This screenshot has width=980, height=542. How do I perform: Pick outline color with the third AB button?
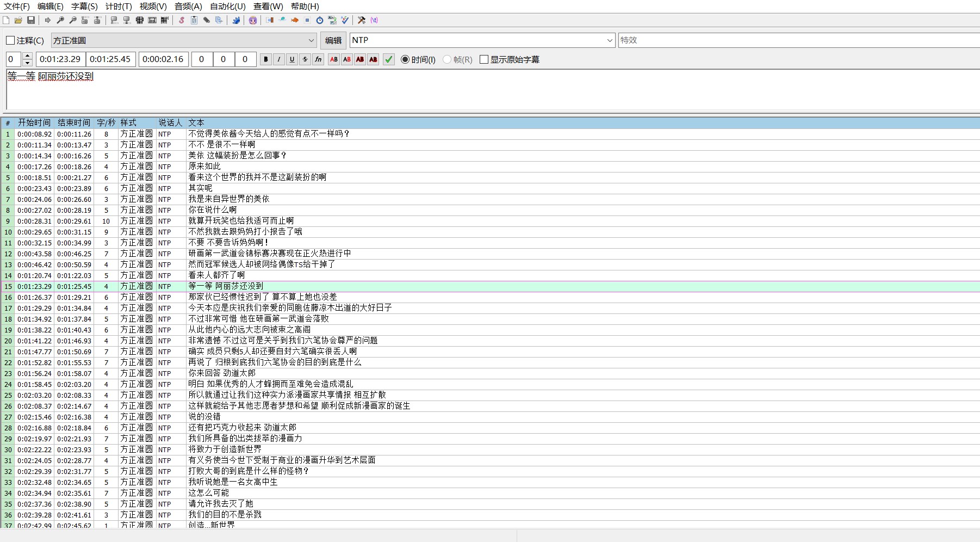tap(360, 59)
